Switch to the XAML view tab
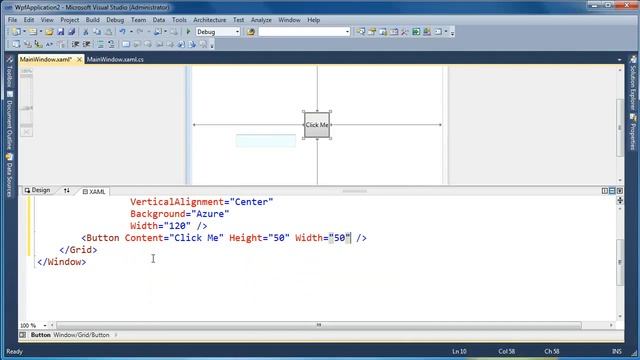Screen dimensions: 640x360 coord(94,191)
